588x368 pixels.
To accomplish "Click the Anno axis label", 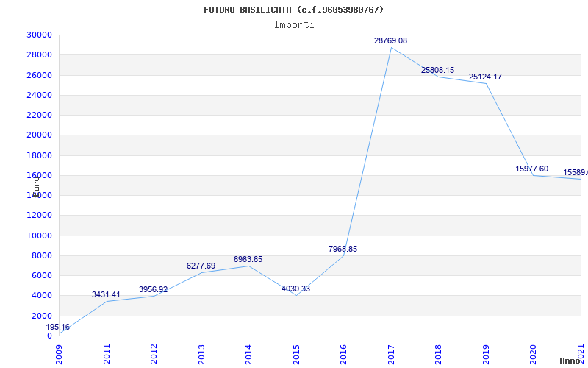I will (570, 361).
